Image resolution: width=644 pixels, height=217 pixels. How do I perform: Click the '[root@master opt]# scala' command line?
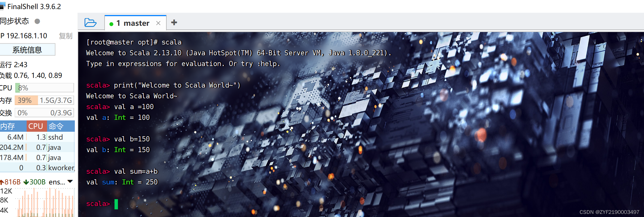(x=134, y=42)
